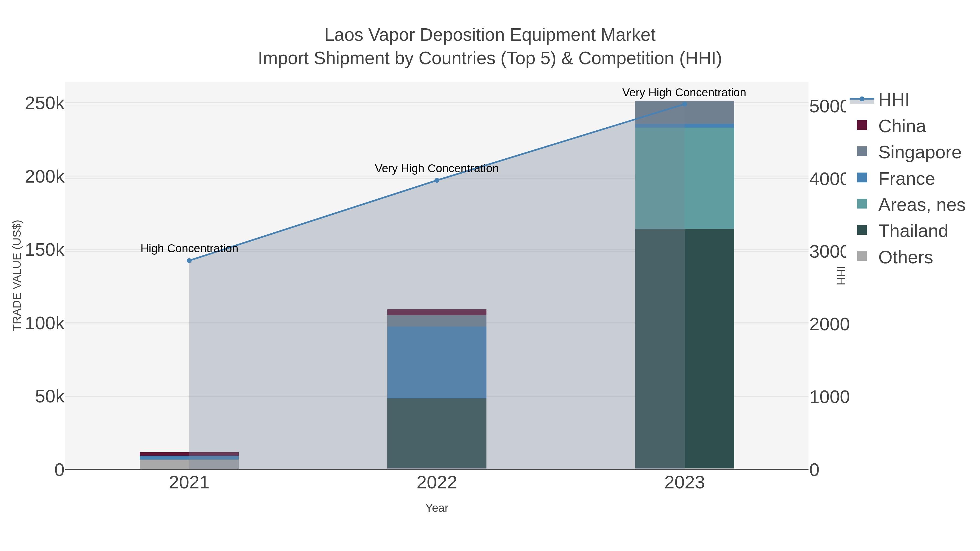Click the Areas, nes segment of 2023 bar

pos(684,178)
